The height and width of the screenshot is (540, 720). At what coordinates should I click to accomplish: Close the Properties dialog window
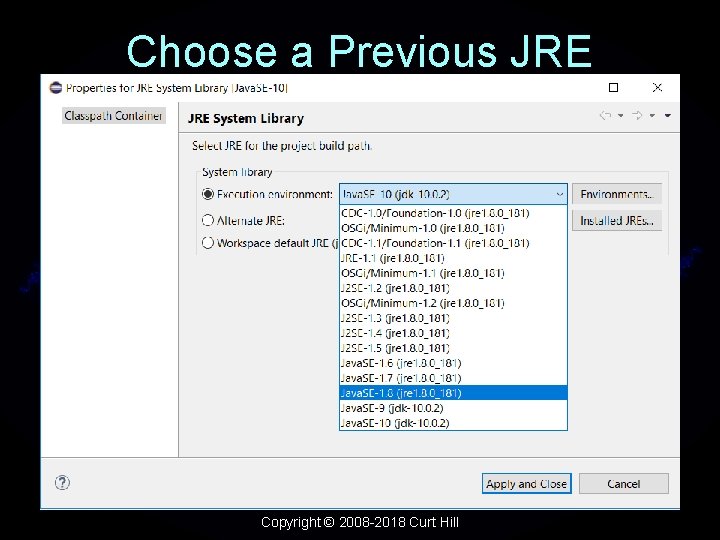[x=657, y=88]
